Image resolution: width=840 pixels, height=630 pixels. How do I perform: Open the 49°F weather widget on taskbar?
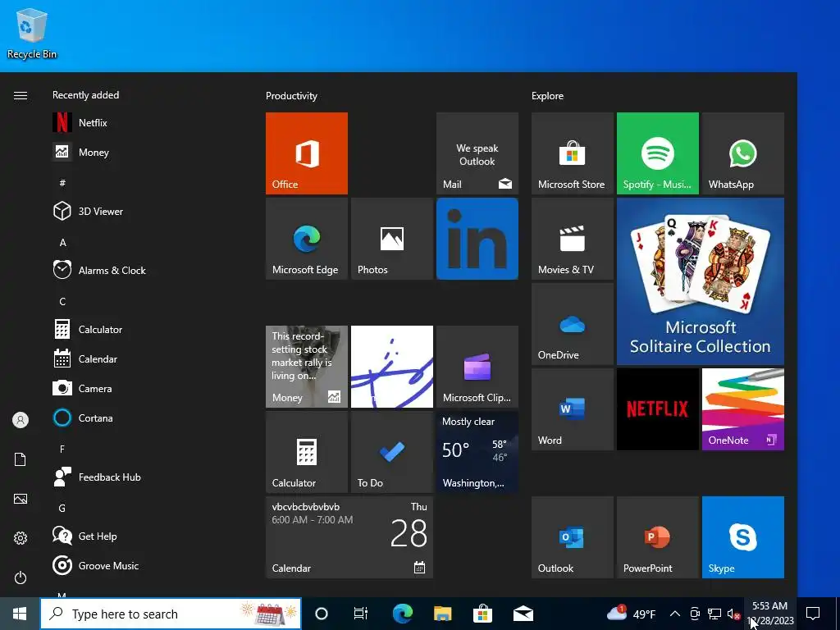(631, 614)
